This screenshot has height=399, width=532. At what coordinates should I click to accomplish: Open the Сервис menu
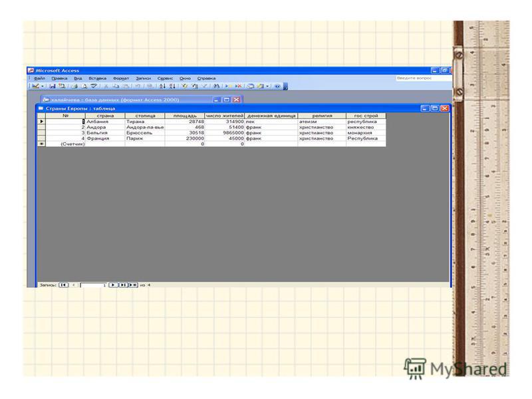pos(165,78)
